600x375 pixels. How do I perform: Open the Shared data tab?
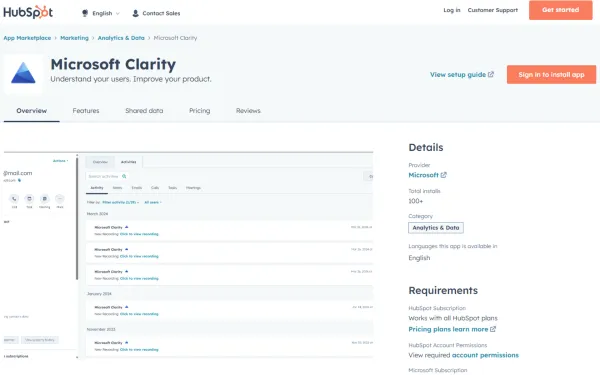click(x=144, y=111)
